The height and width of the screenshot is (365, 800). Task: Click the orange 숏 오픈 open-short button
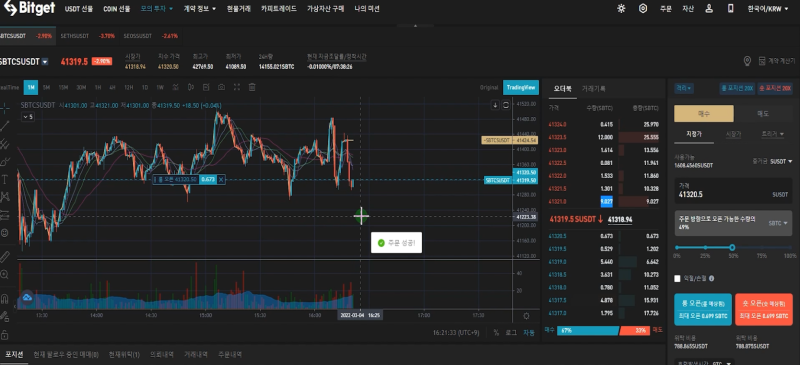[763, 309]
